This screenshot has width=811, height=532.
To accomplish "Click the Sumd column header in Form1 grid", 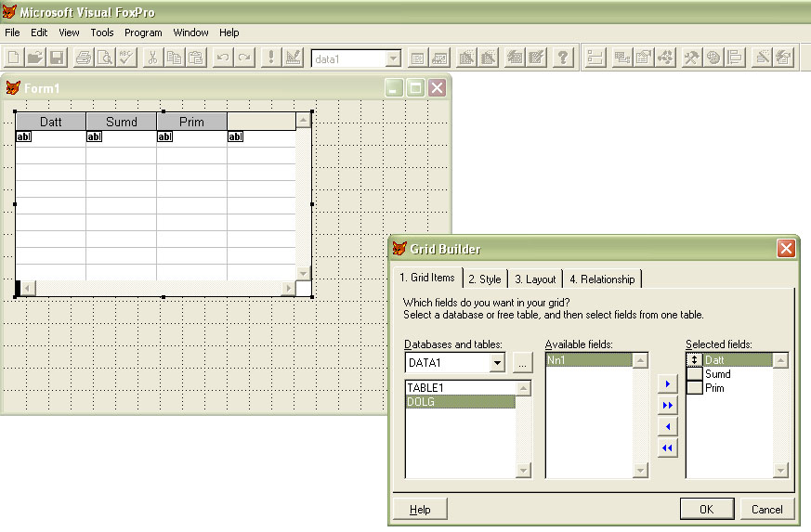I will (x=122, y=122).
